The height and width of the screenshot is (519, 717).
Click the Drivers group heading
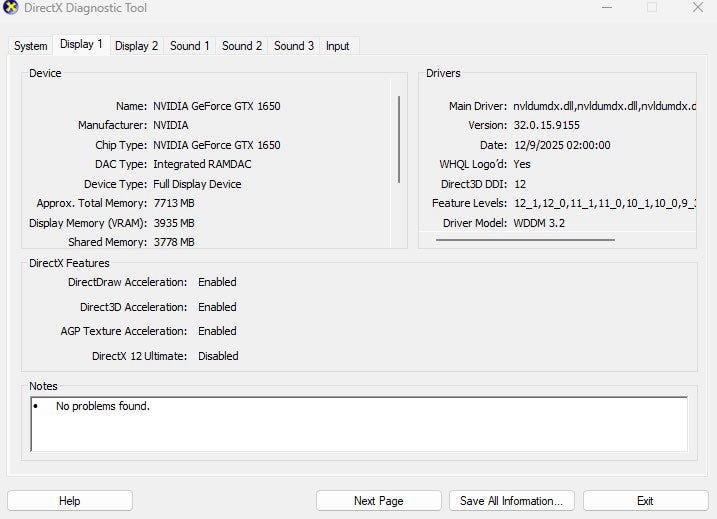(443, 73)
